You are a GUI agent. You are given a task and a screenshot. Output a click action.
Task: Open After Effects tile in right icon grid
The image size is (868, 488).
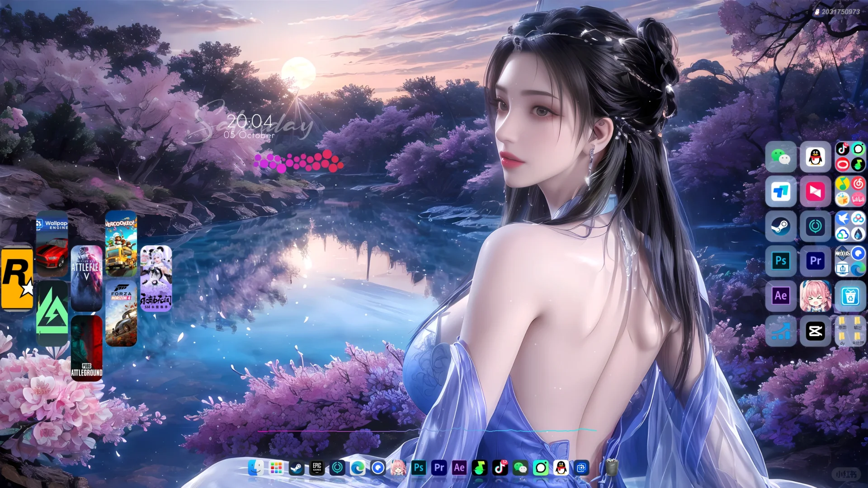point(781,296)
